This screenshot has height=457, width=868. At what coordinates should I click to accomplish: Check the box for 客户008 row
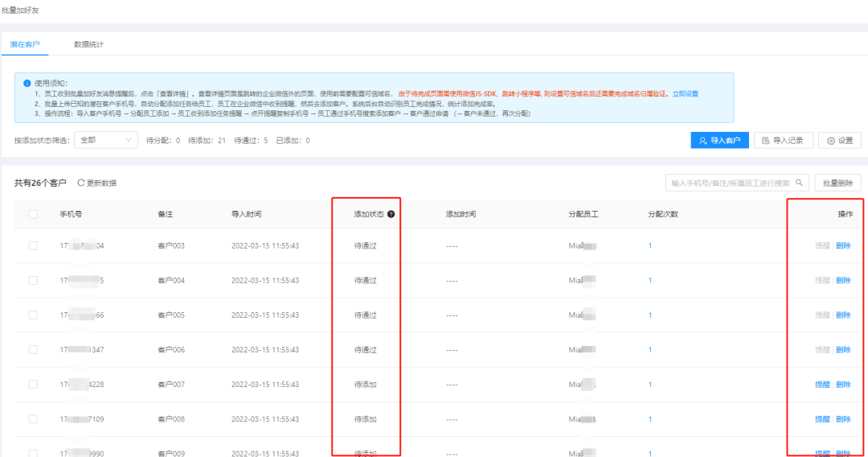33,419
